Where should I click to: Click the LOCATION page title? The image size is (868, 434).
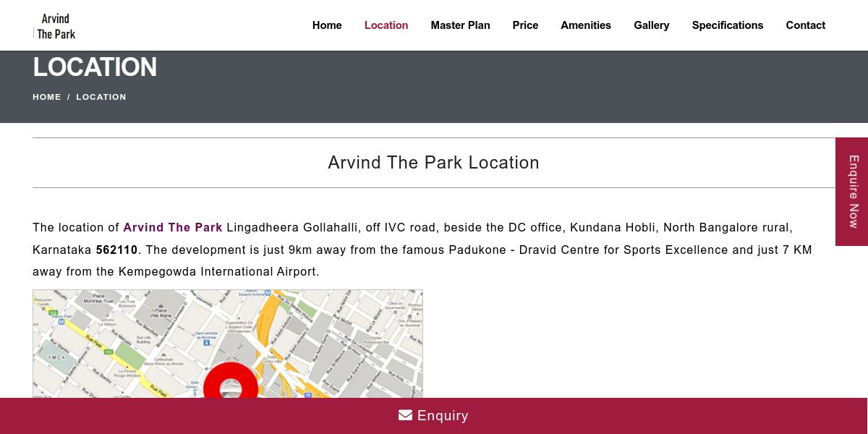click(95, 67)
